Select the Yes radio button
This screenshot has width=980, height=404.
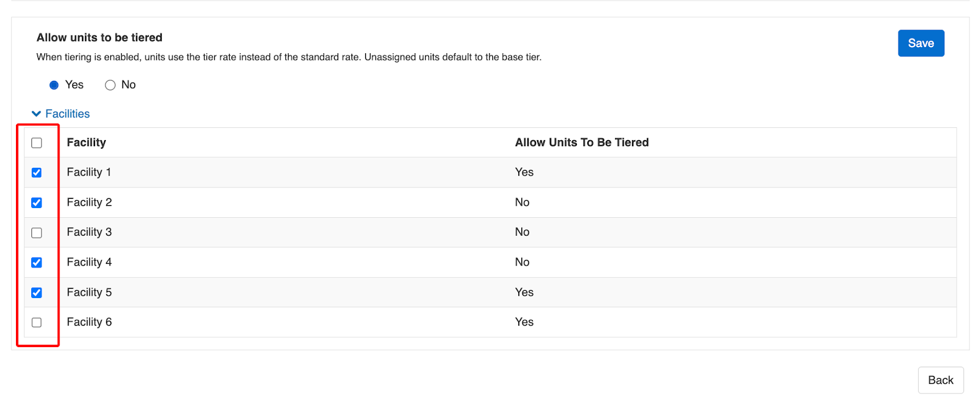[54, 85]
